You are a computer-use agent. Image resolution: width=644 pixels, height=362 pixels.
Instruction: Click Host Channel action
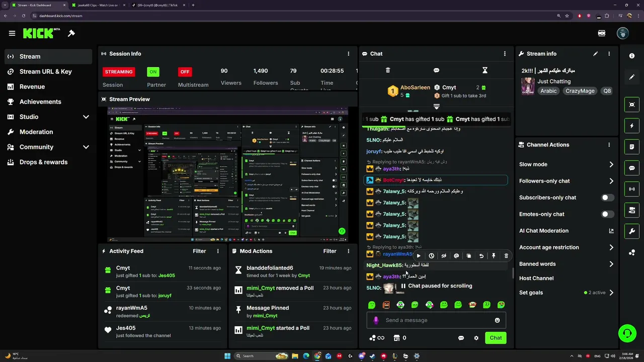point(536,278)
